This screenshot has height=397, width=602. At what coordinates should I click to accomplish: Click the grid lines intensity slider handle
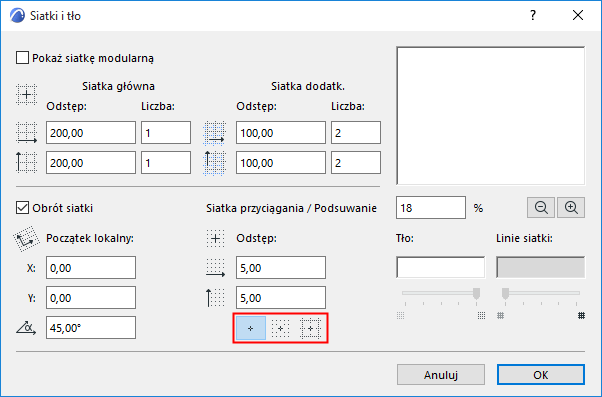506,293
